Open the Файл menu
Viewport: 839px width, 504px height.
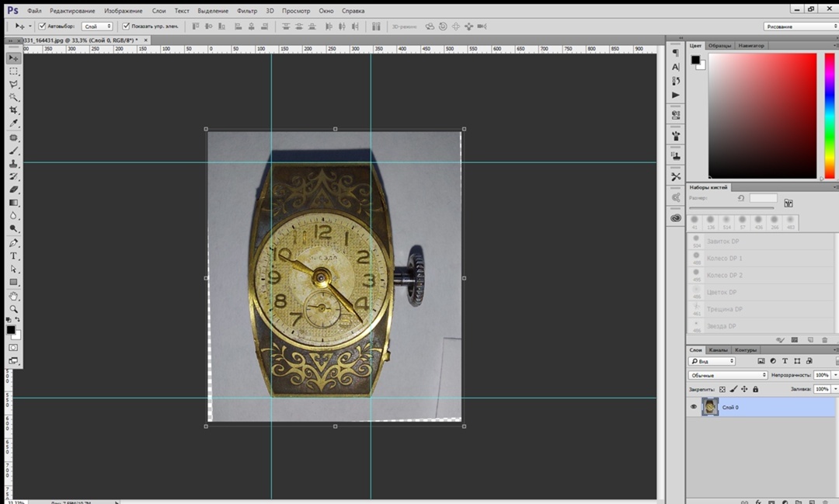34,11
